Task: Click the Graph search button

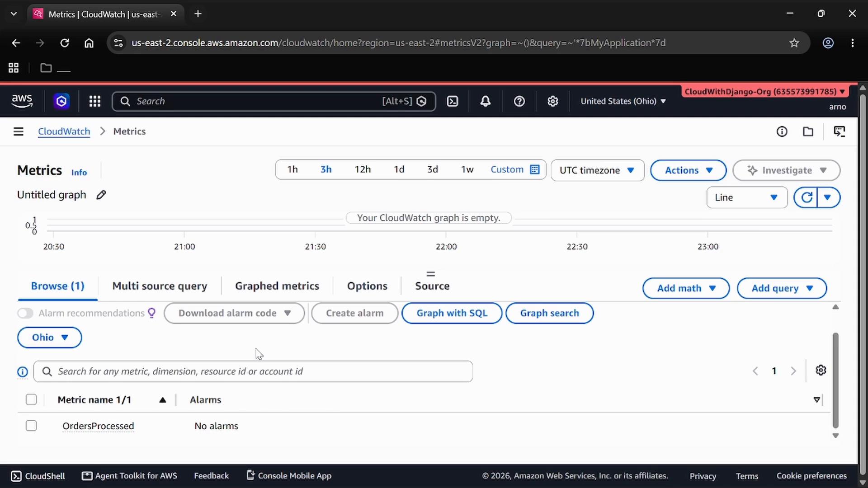Action: pyautogui.click(x=549, y=313)
